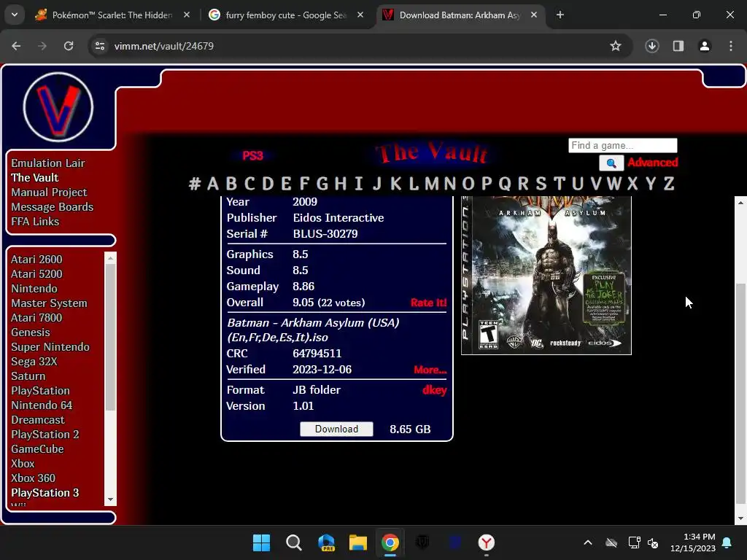Open Edge Preview icon in taskbar
Image resolution: width=747 pixels, height=560 pixels.
[326, 542]
